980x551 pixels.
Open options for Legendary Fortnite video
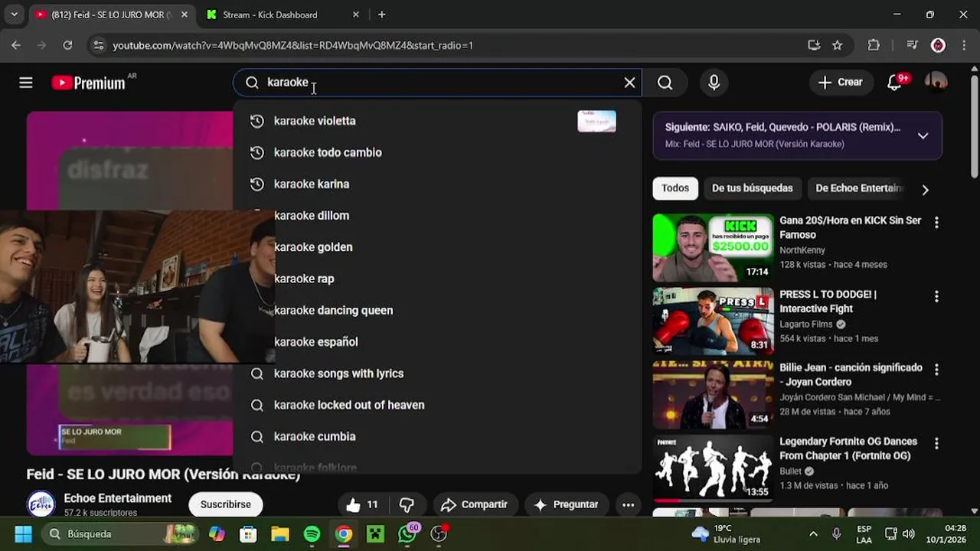click(936, 444)
